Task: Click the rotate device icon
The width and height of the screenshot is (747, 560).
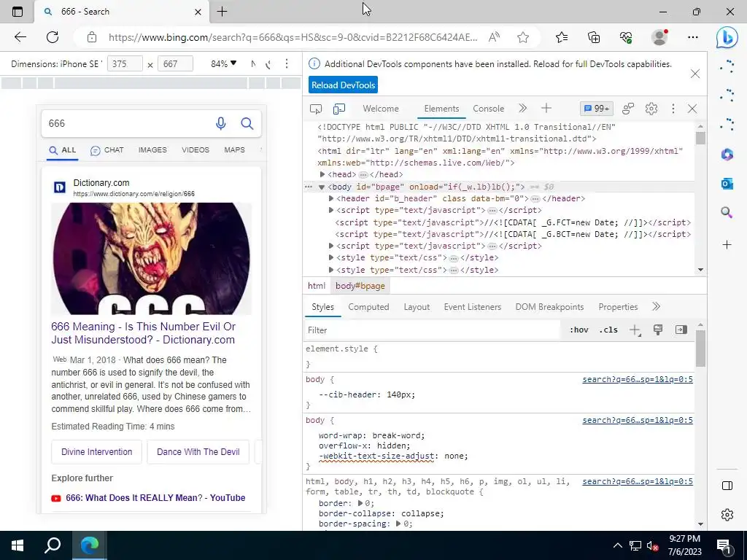Action: point(268,64)
